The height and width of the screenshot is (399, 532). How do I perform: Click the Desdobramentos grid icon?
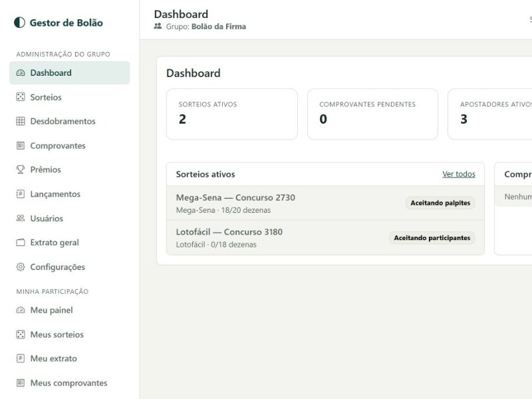[x=21, y=121]
